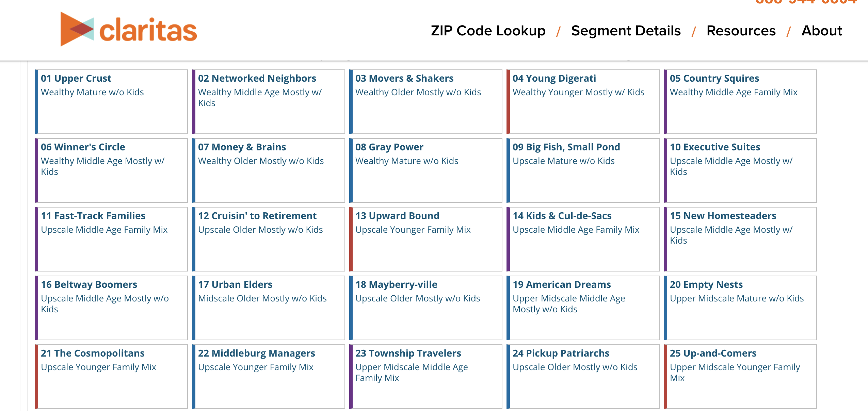Open ZIP Code Lookup page
868x411 pixels.
pos(488,31)
